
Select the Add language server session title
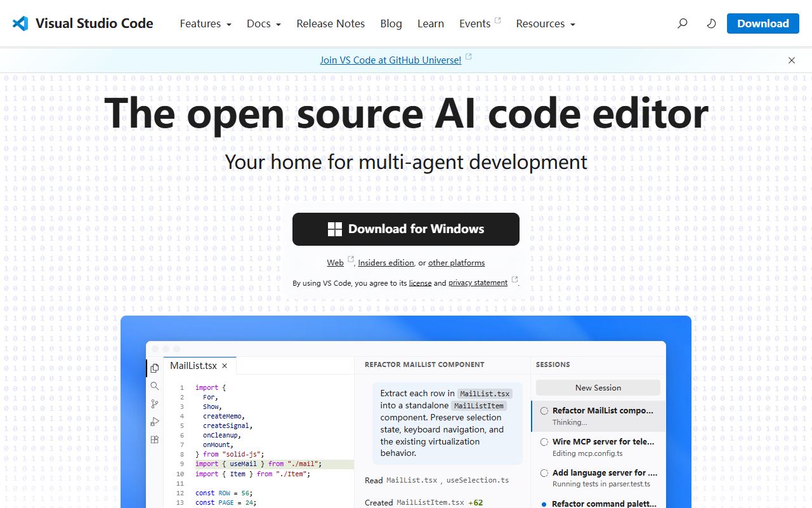605,473
